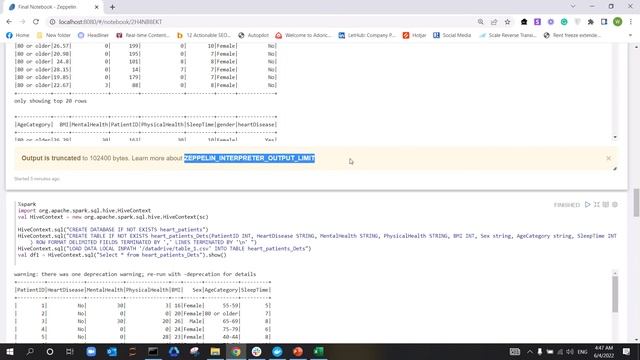
Task: Open the New folder bookmark
Action: pos(53,35)
